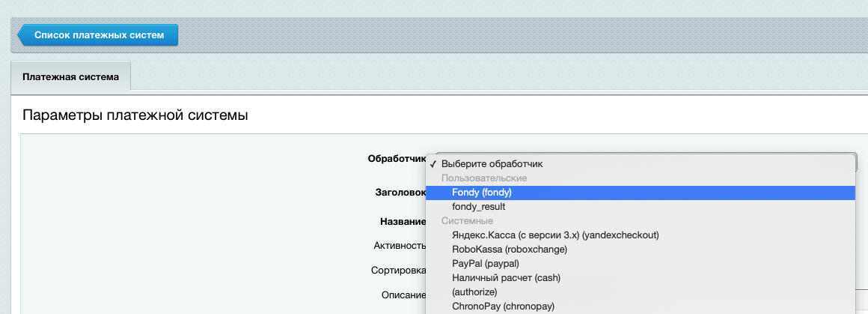Screen dimensions: 868x314
Task: Choose PayPal (paypal) handler
Action: [641, 264]
